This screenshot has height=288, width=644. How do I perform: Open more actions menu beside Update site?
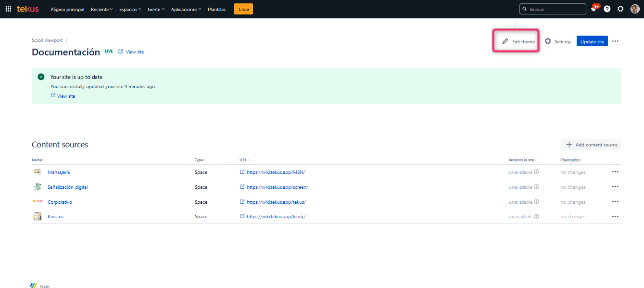pyautogui.click(x=615, y=41)
